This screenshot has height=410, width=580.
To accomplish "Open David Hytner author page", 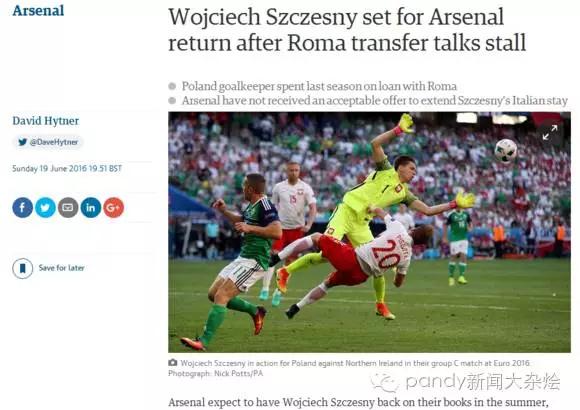I will point(45,121).
